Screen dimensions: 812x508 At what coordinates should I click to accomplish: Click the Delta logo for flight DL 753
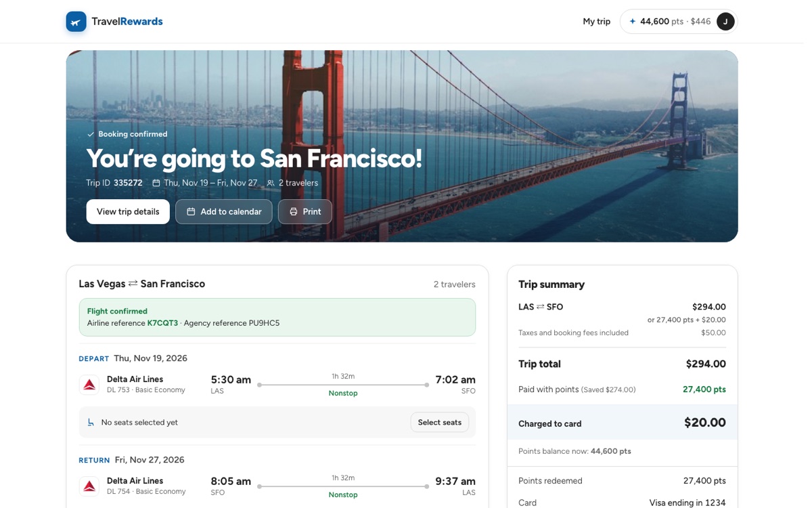tap(89, 385)
